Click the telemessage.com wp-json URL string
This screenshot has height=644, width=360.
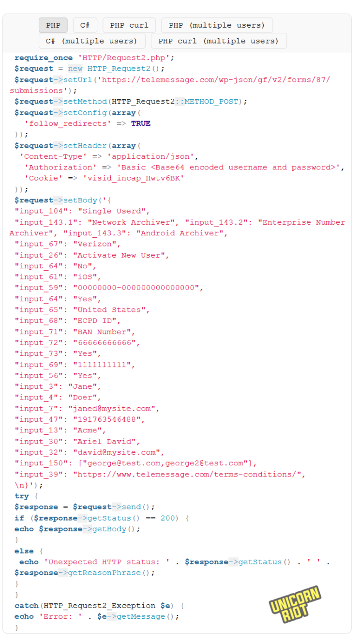[x=216, y=80]
